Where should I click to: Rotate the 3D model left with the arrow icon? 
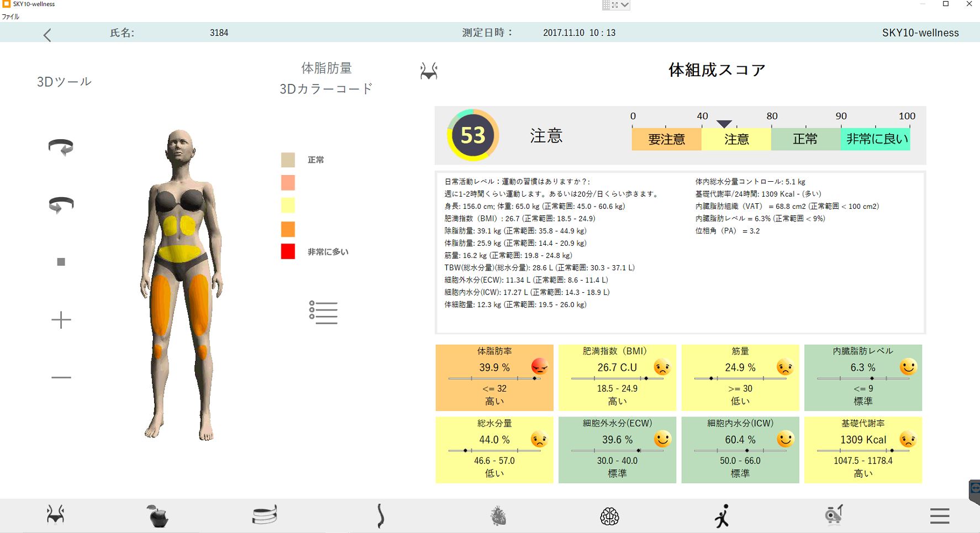pos(61,146)
